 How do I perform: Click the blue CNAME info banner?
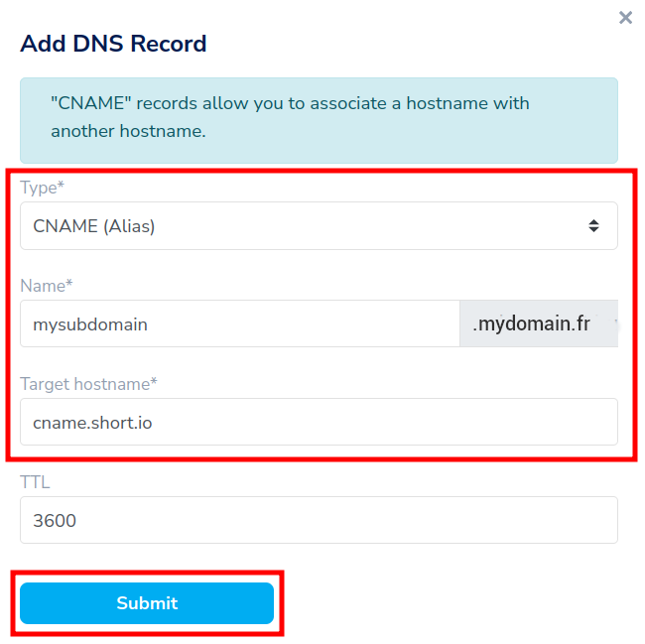319,120
